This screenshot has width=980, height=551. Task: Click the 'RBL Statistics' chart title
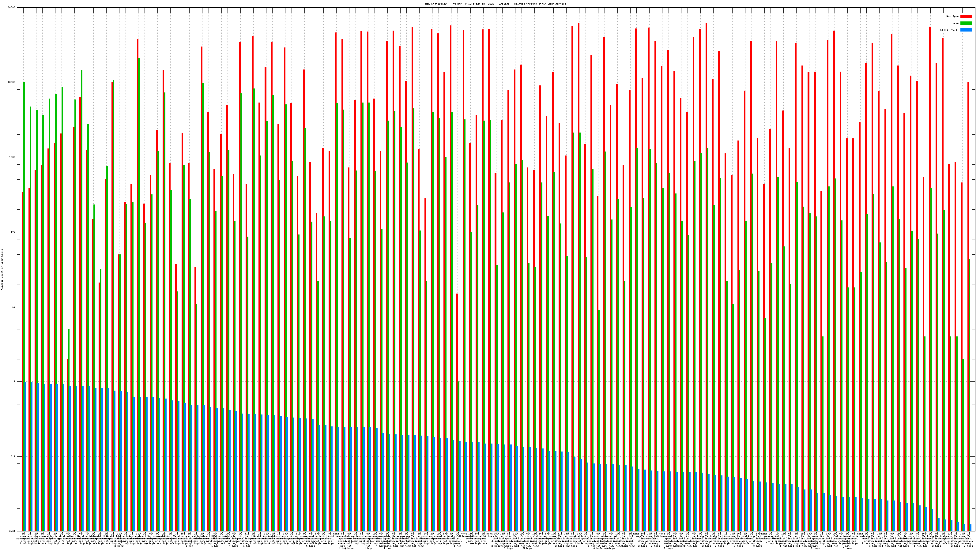click(x=495, y=4)
